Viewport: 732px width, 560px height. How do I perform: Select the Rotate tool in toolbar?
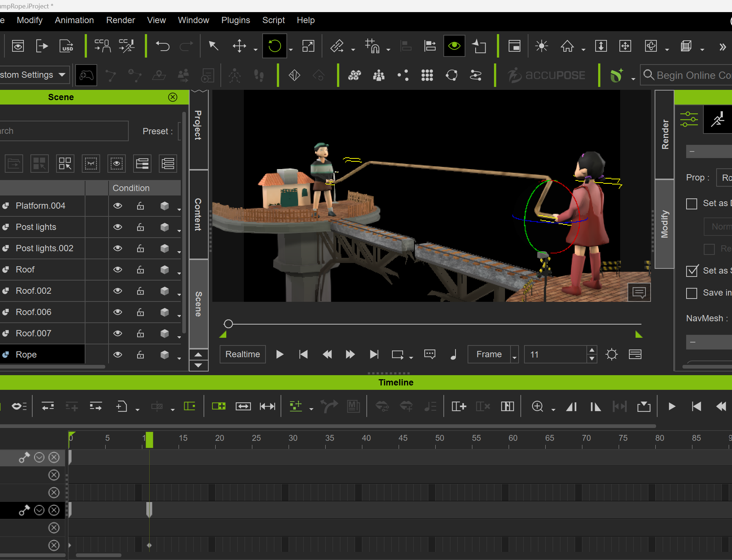[x=274, y=46]
